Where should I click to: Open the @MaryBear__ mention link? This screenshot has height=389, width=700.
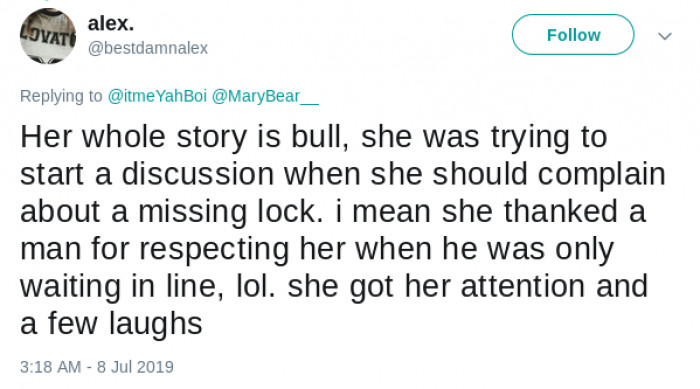(265, 96)
